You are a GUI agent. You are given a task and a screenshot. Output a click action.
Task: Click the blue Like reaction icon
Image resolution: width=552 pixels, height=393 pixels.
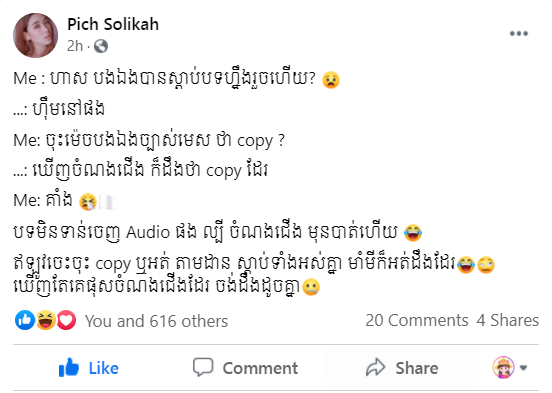[25, 320]
